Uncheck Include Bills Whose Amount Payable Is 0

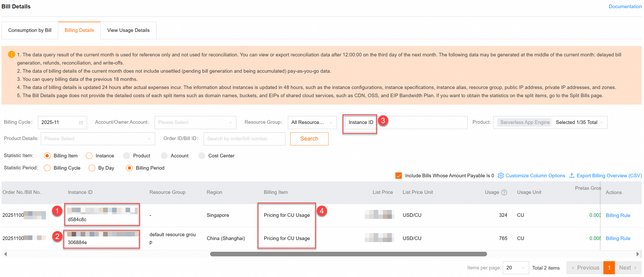[398, 175]
